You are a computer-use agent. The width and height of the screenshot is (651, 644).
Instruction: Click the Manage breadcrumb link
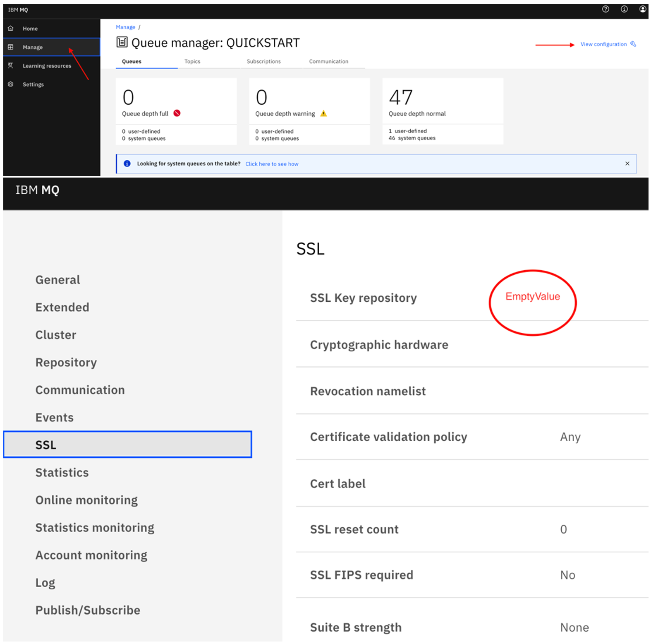(125, 27)
